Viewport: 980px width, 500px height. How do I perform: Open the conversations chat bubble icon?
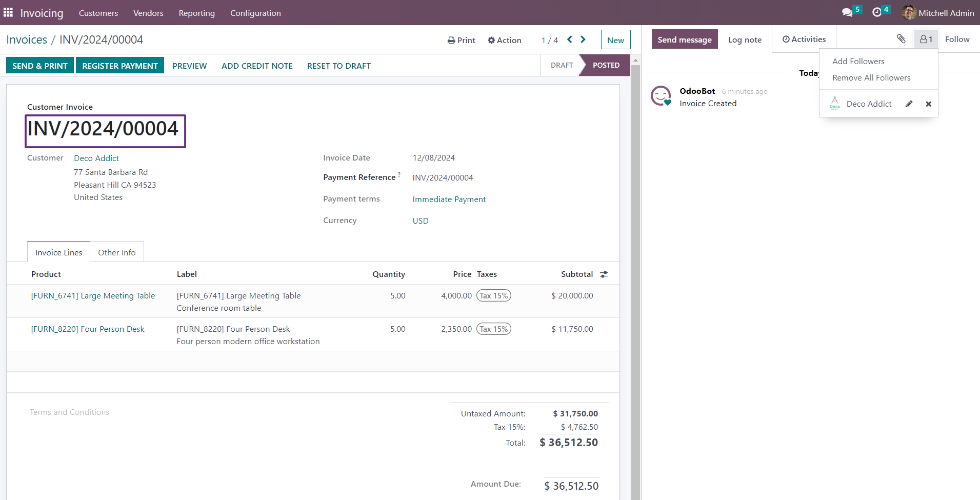click(x=847, y=12)
